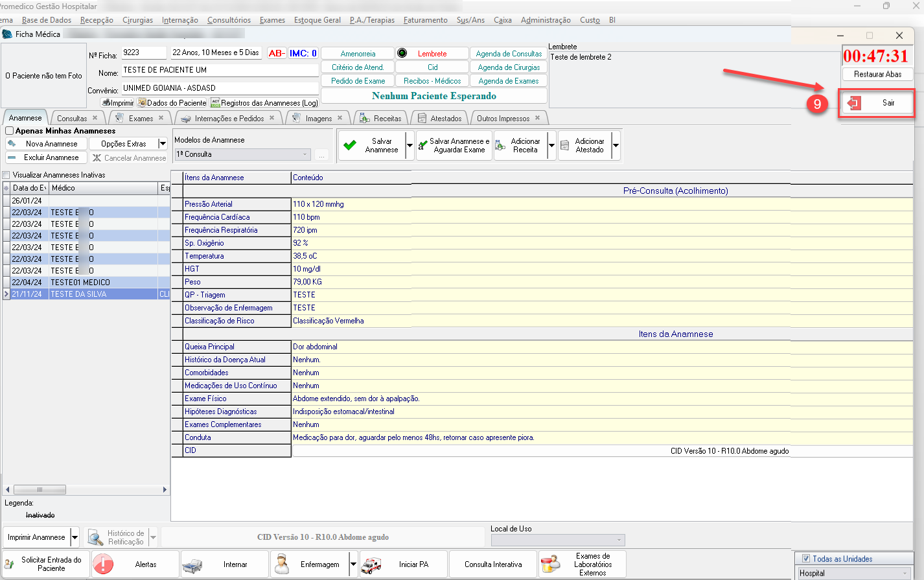
Task: Click the Restaurar Abas button
Action: tap(877, 75)
